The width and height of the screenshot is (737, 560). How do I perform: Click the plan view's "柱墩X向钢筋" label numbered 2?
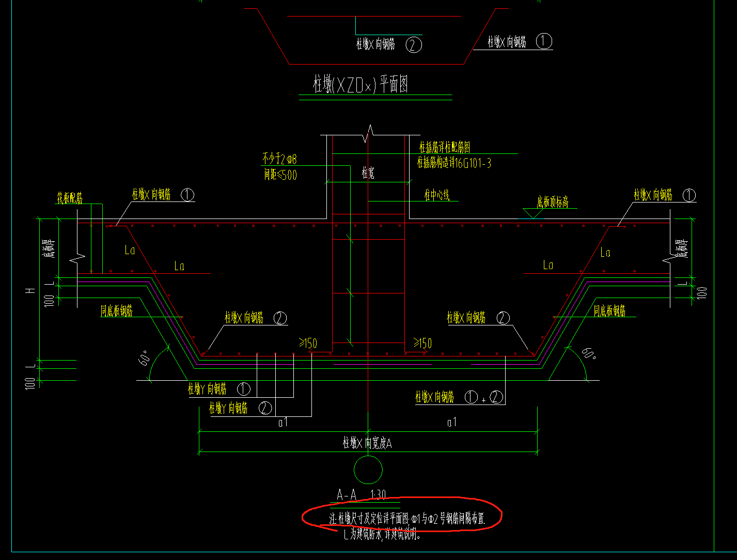pos(389,44)
